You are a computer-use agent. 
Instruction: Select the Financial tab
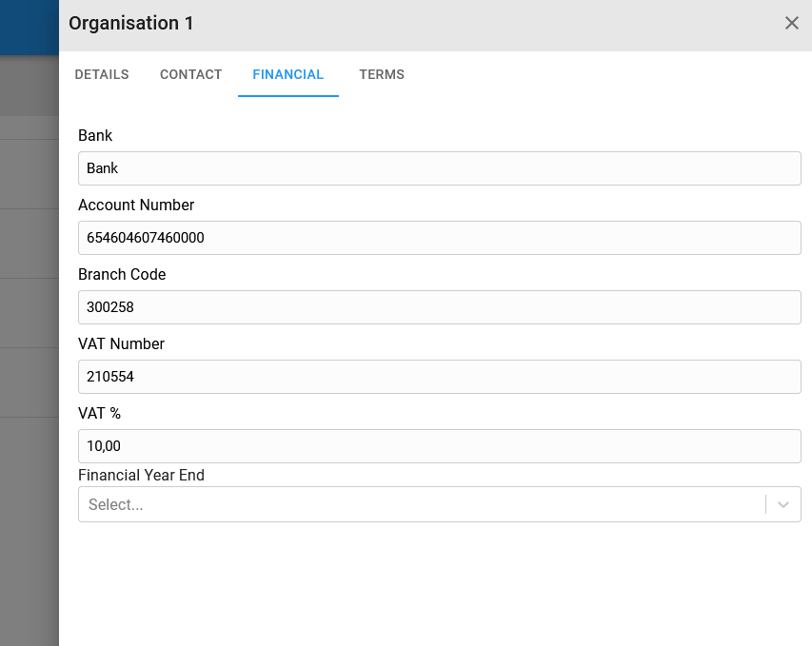287,74
